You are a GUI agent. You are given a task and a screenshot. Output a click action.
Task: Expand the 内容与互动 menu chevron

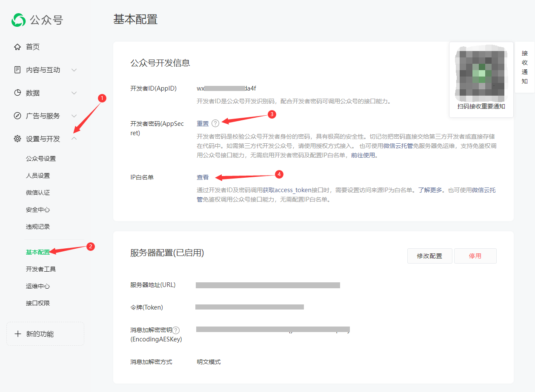click(74, 70)
